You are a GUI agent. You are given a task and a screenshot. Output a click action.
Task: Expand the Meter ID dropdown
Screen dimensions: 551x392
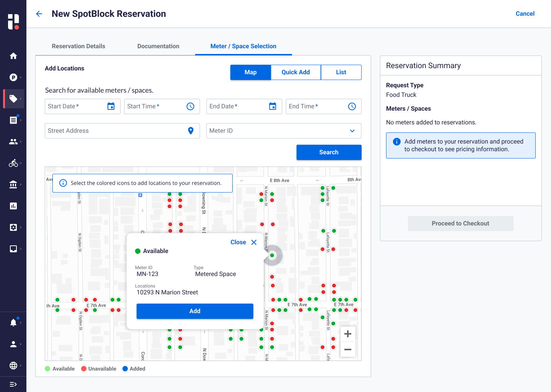[x=352, y=131]
